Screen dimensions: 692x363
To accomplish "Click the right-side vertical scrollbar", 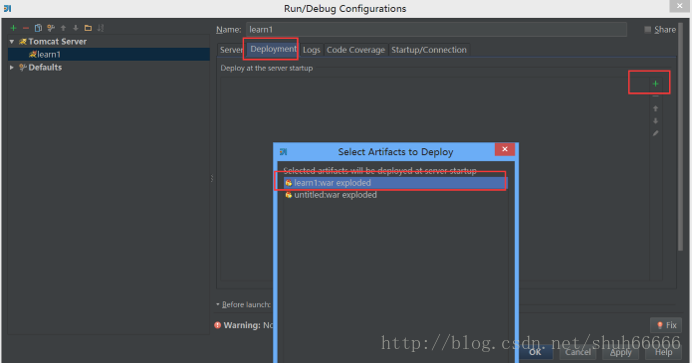I will pyautogui.click(x=680, y=137).
